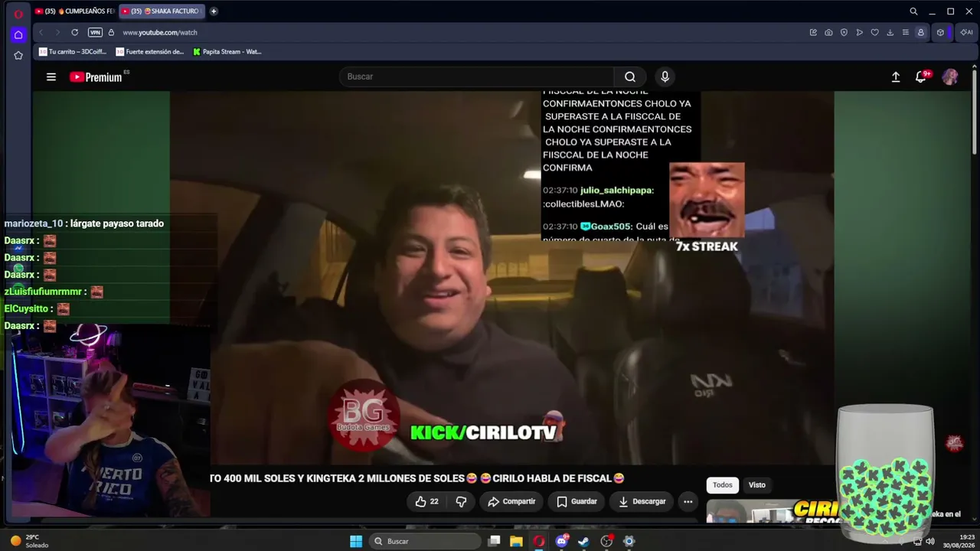Open the Opera pinboard edit icon
The image size is (980, 551).
coord(813,32)
